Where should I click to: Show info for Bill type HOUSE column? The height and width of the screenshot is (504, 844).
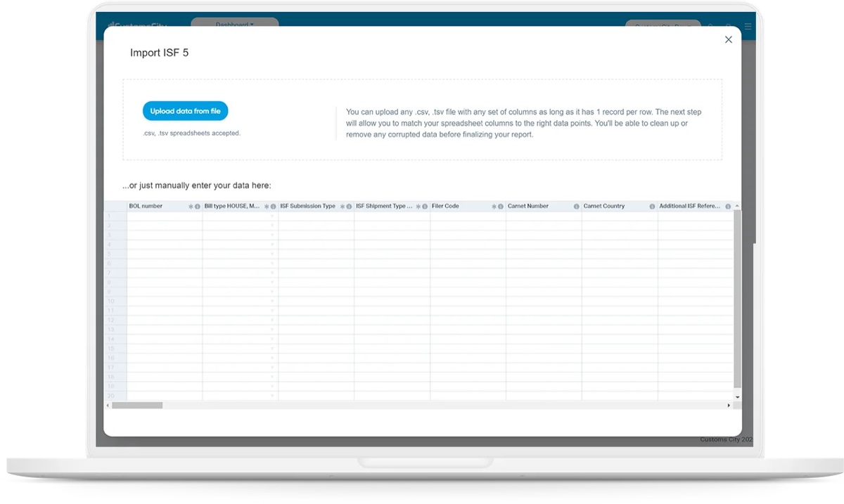pos(273,207)
